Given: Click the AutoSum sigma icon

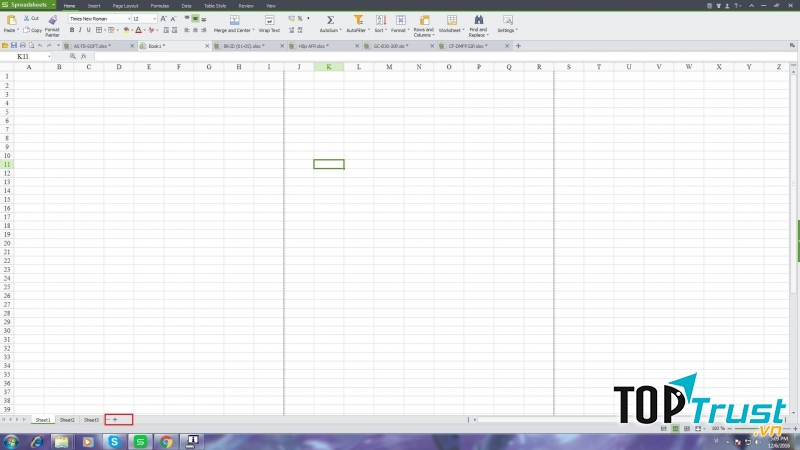Looking at the screenshot, I should [x=330, y=20].
